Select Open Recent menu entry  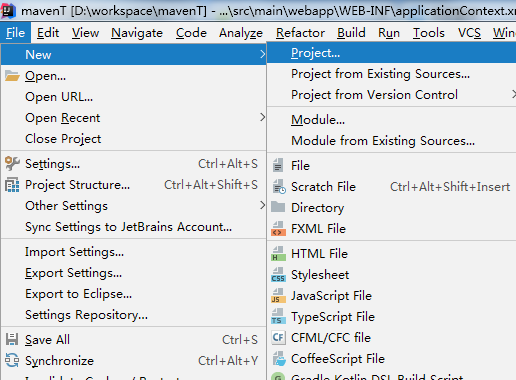point(134,118)
